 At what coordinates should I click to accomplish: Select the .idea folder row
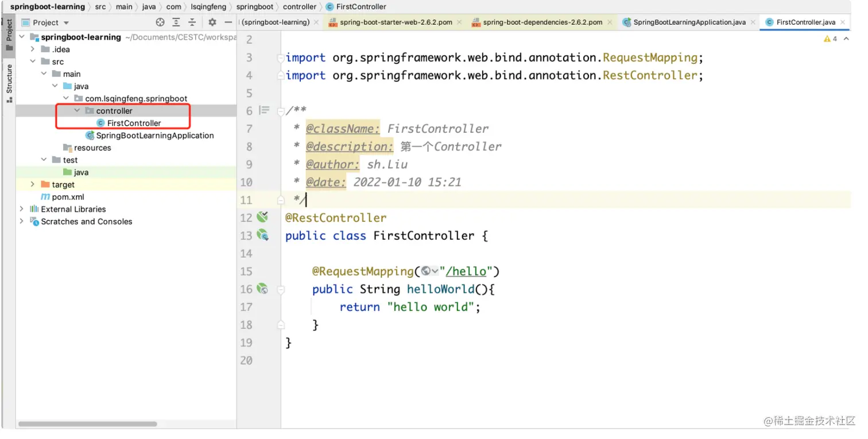(x=126, y=49)
